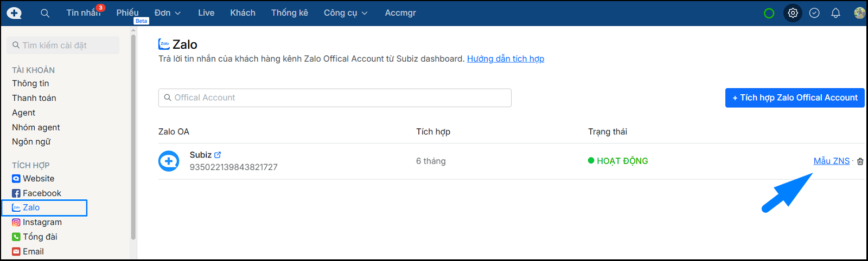Open the Hướng dẫn tích hợp link
Viewport: 868px width, 261px height.
[x=505, y=59]
